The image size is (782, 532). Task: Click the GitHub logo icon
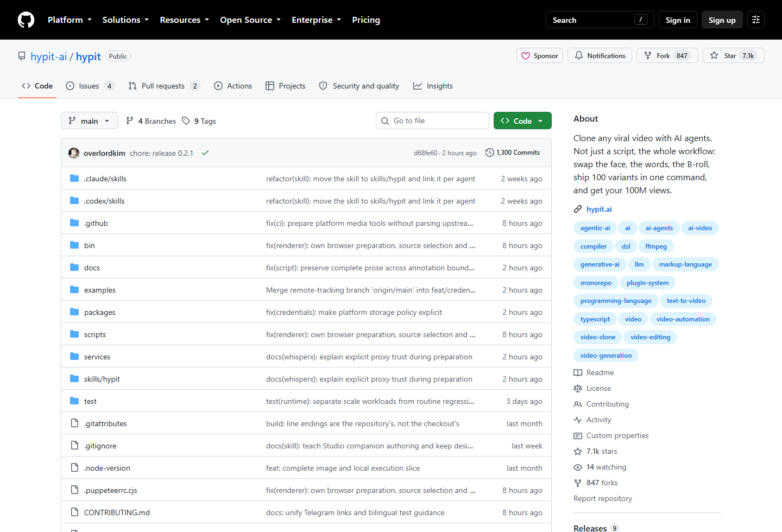pyautogui.click(x=26, y=20)
